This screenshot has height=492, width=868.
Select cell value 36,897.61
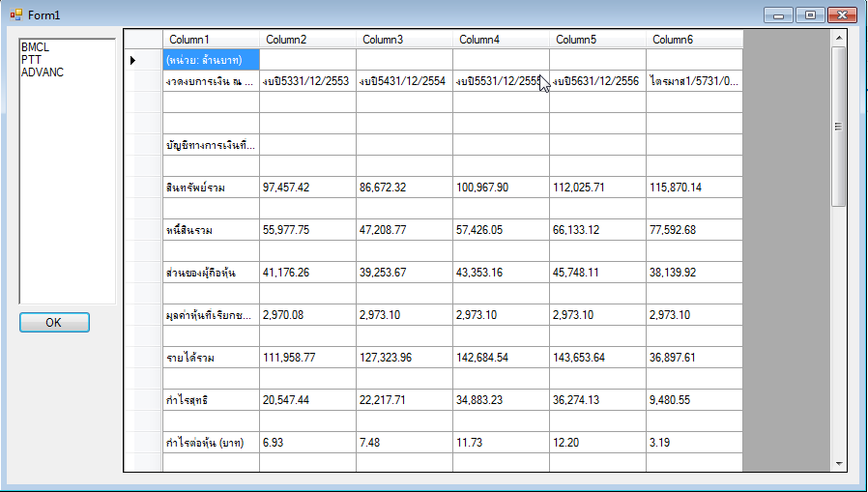(x=694, y=358)
